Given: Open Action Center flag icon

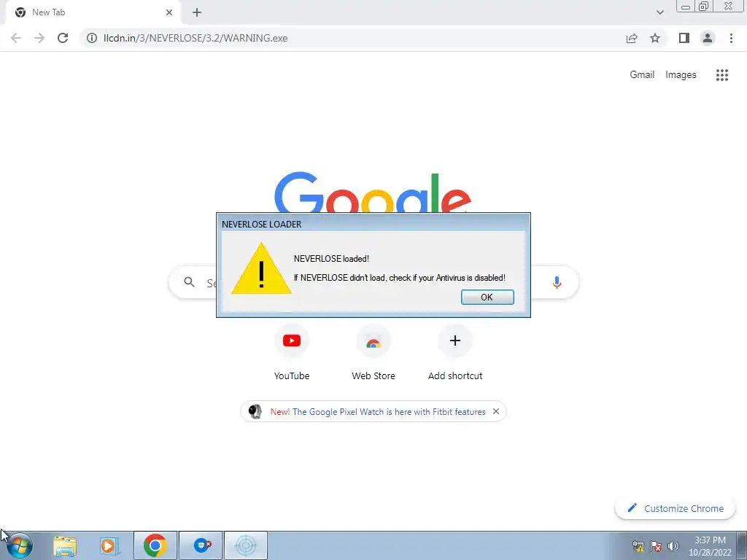Looking at the screenshot, I should tap(656, 547).
